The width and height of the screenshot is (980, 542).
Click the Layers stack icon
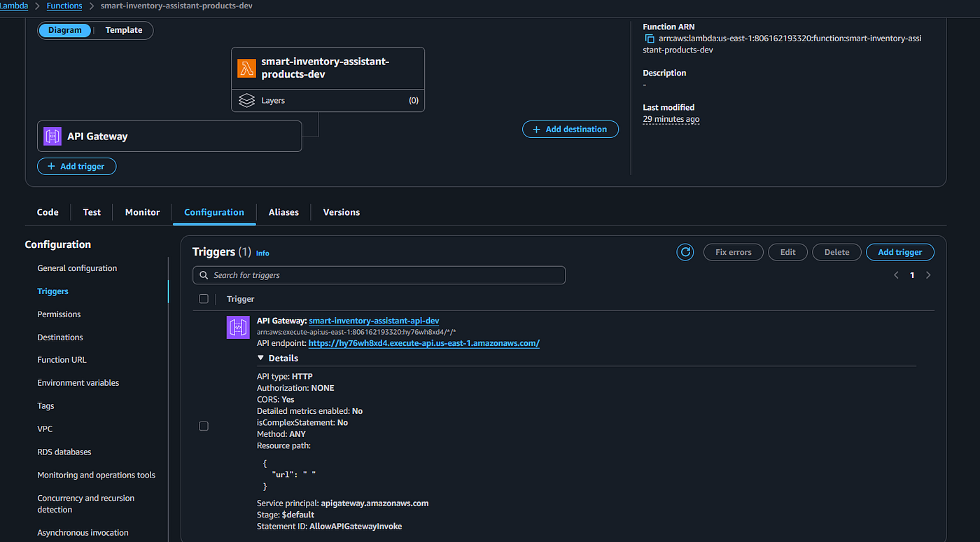click(246, 100)
